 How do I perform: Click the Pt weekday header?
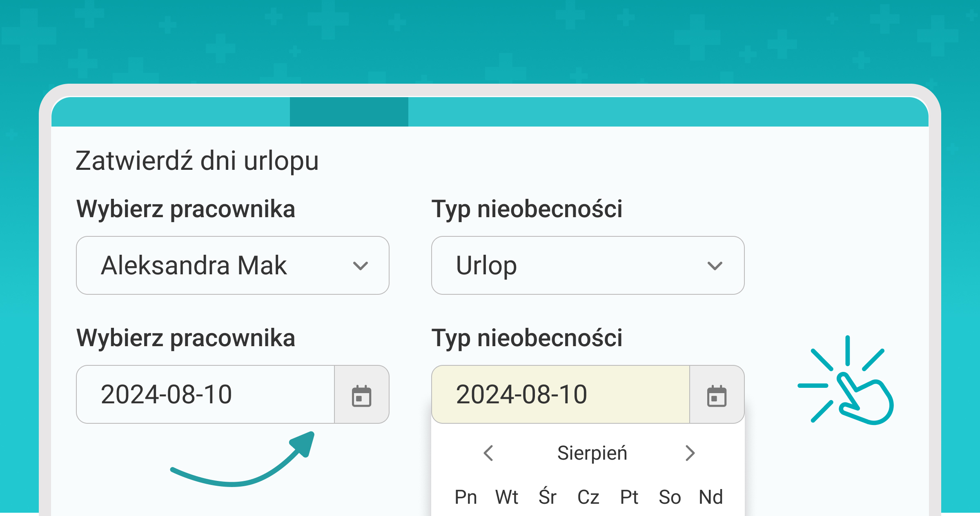tap(629, 497)
